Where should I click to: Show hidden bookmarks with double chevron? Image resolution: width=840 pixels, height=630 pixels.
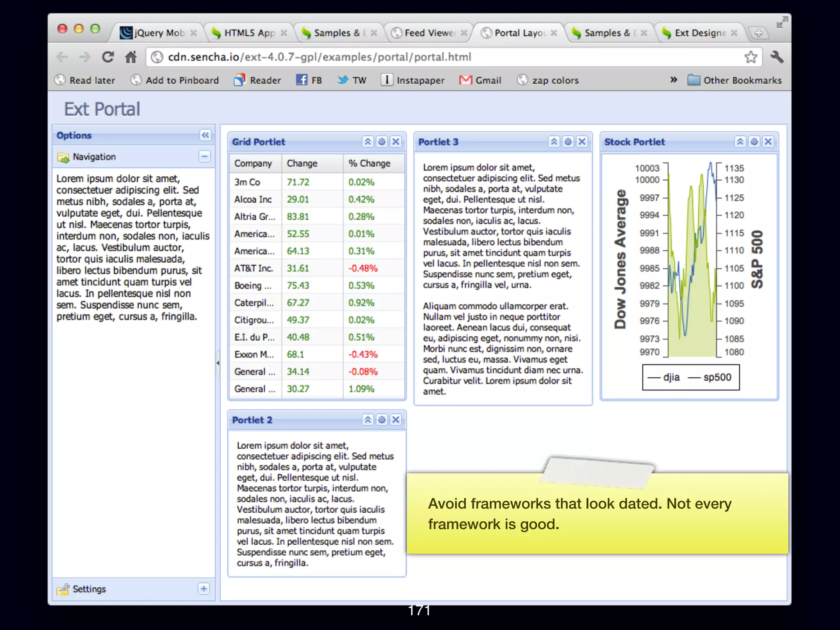pyautogui.click(x=673, y=80)
